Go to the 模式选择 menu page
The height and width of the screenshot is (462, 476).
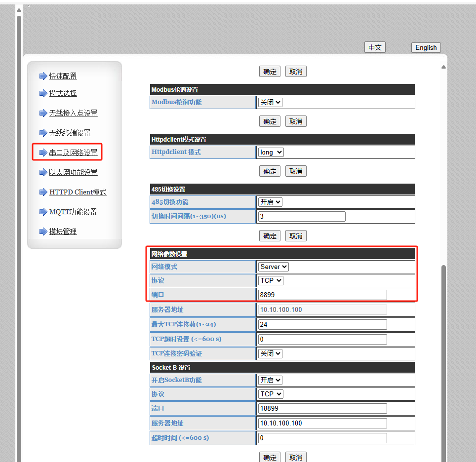pyautogui.click(x=63, y=93)
